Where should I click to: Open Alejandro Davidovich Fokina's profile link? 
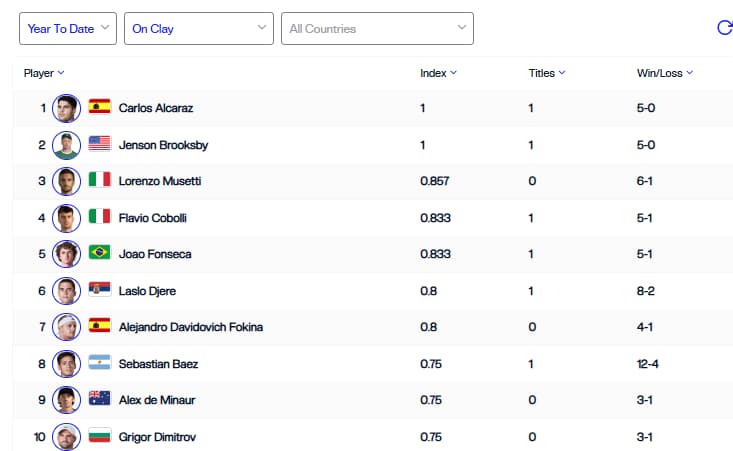(x=191, y=327)
